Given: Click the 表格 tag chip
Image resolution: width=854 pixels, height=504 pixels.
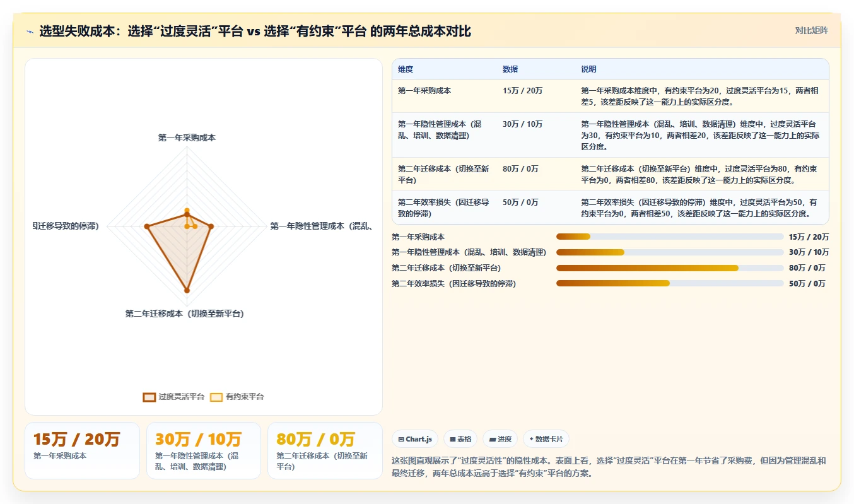Looking at the screenshot, I should [460, 439].
